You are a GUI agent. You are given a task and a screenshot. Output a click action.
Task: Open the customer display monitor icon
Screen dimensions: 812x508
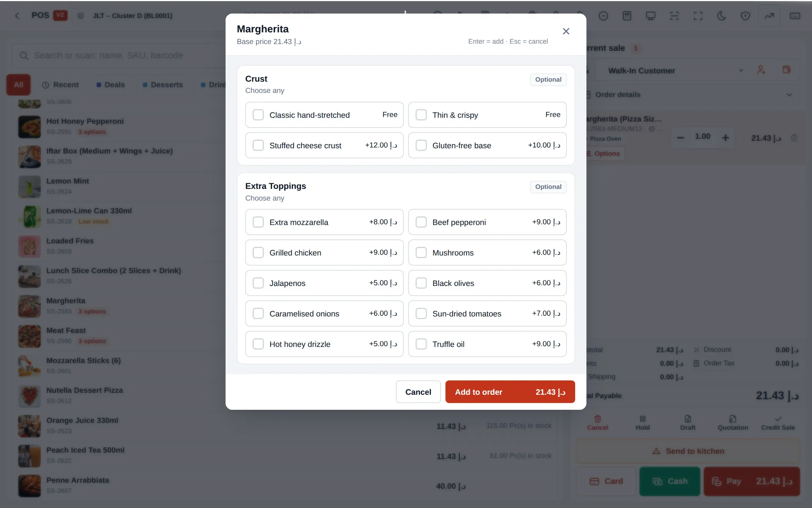point(650,16)
